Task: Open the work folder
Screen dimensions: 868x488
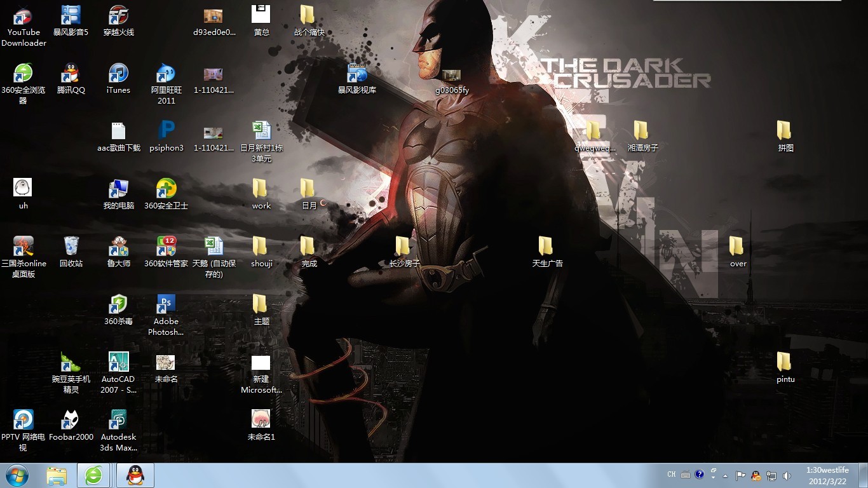Action: [261, 194]
